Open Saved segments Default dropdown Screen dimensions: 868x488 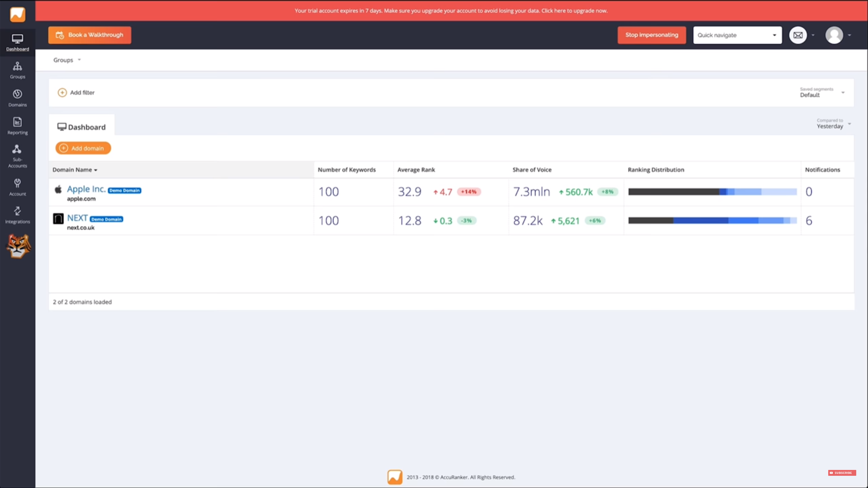[821, 93]
